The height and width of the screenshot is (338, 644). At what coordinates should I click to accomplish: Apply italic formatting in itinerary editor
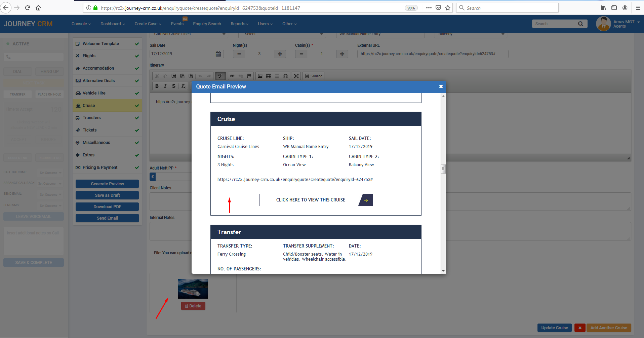pos(165,86)
